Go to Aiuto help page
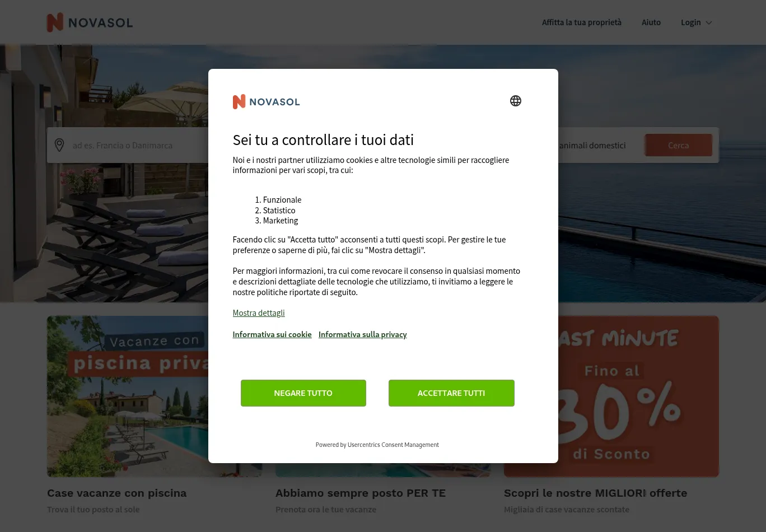766x532 pixels. coord(651,22)
